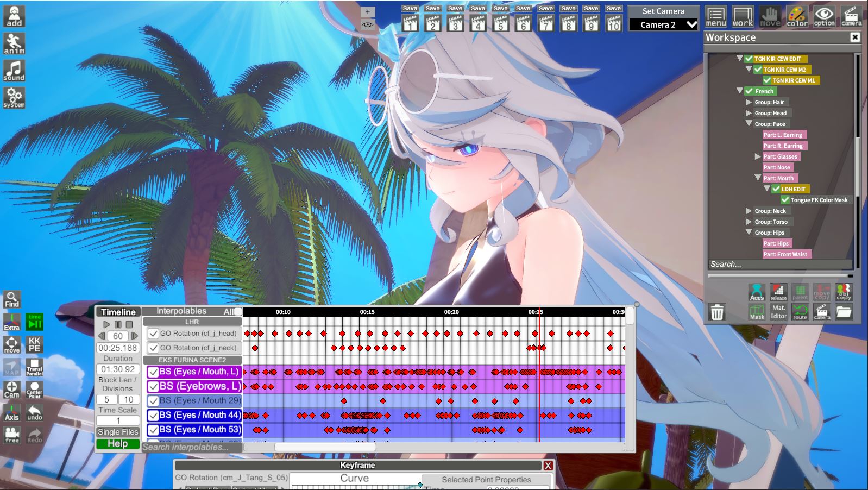
Task: Toggle BS (Eyebrows, L) checkbox
Action: [154, 386]
